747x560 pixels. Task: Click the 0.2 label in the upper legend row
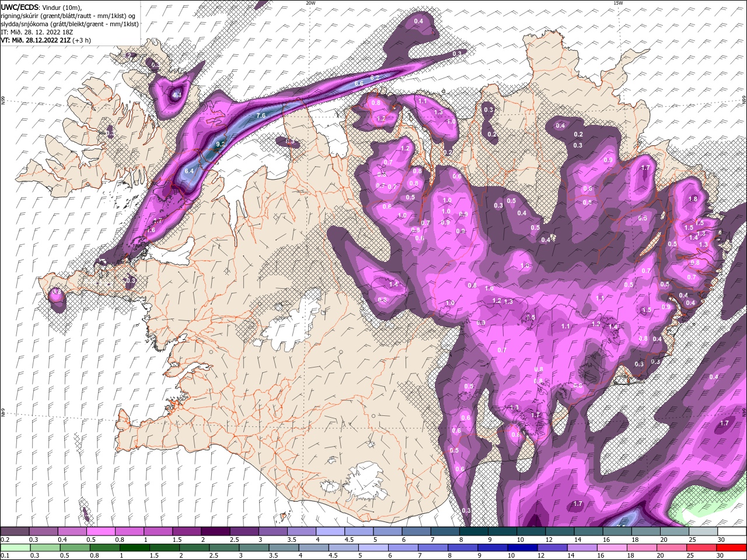point(6,540)
